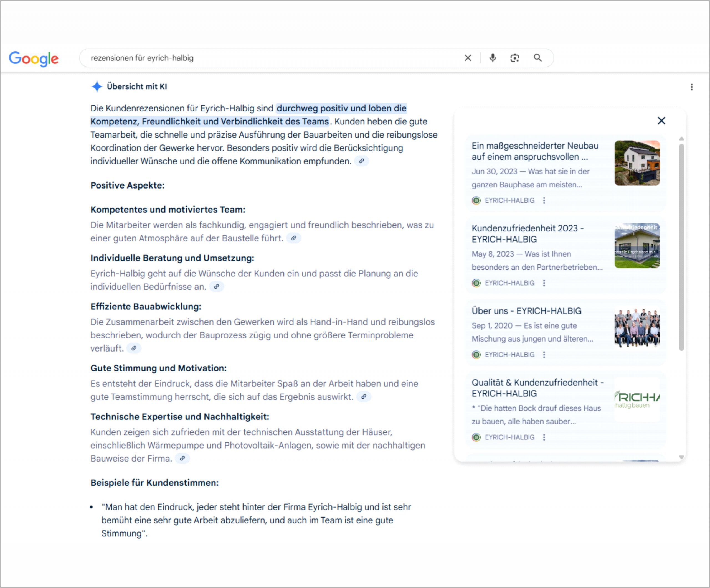Viewport: 710px width, 588px height.
Task: Open 'Ein maßgeschneiderter Neubau' source article
Action: [534, 151]
